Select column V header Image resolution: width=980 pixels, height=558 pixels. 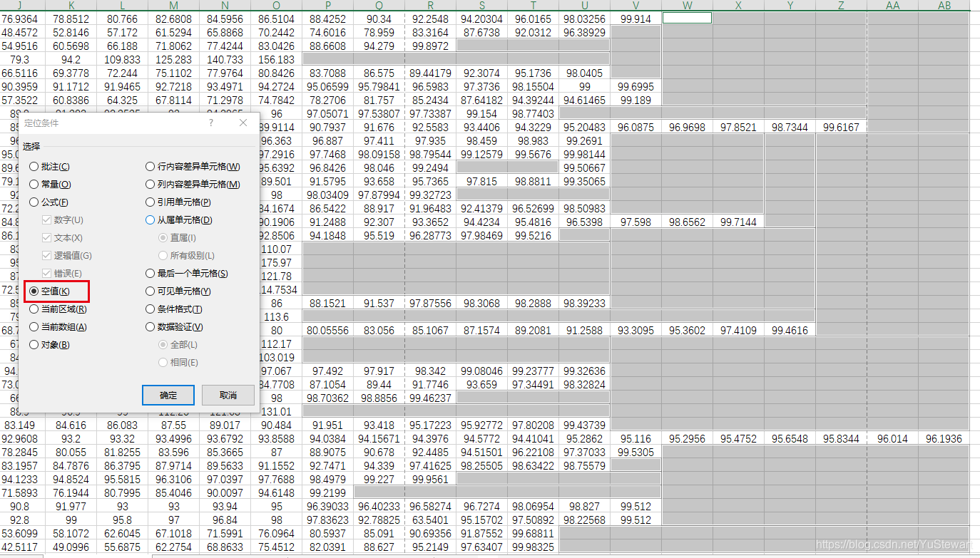[636, 6]
